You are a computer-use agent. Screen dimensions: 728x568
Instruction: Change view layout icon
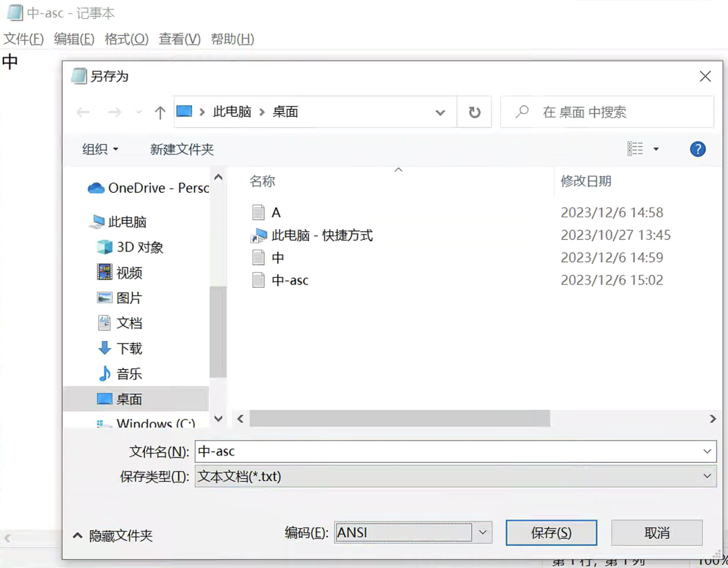point(635,149)
